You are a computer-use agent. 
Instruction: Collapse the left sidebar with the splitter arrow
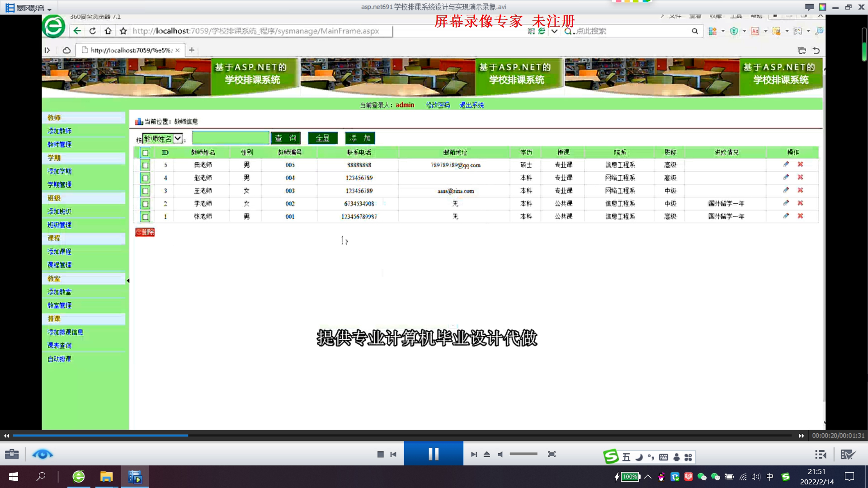coord(128,281)
